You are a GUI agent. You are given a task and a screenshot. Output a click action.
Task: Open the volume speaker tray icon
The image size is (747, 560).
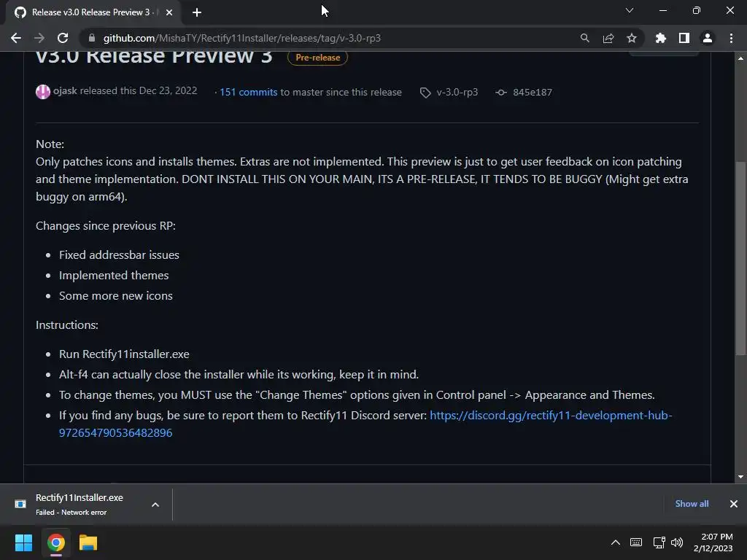[676, 542]
